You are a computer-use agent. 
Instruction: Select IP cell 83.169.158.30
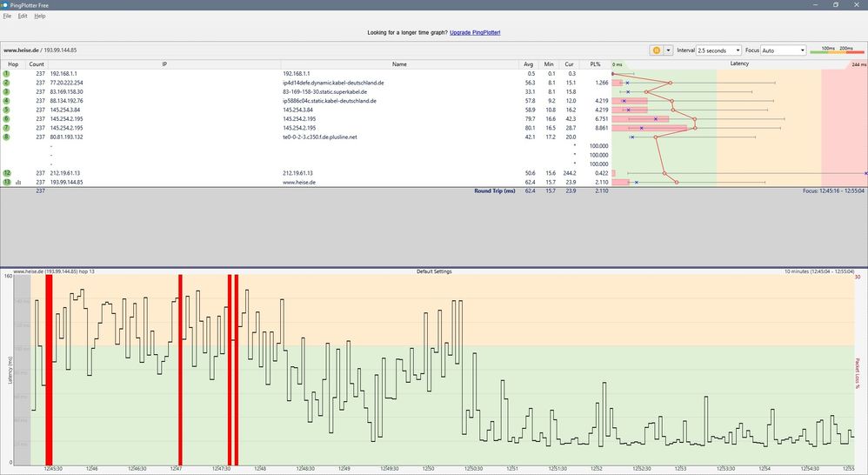click(66, 92)
